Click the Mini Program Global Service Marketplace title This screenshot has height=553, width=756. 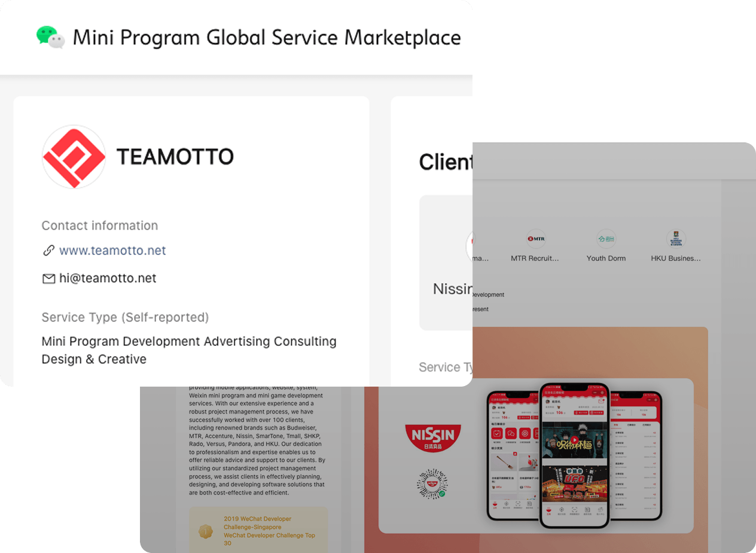[x=267, y=38]
